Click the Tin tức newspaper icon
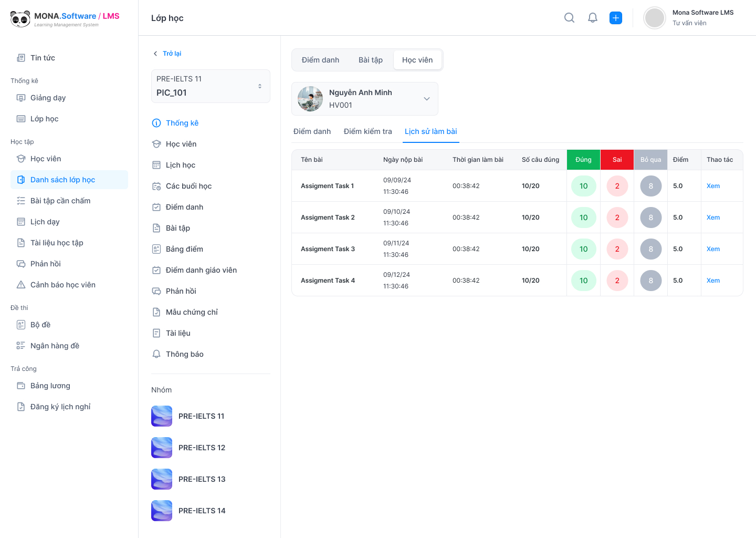The height and width of the screenshot is (538, 756). coord(21,58)
